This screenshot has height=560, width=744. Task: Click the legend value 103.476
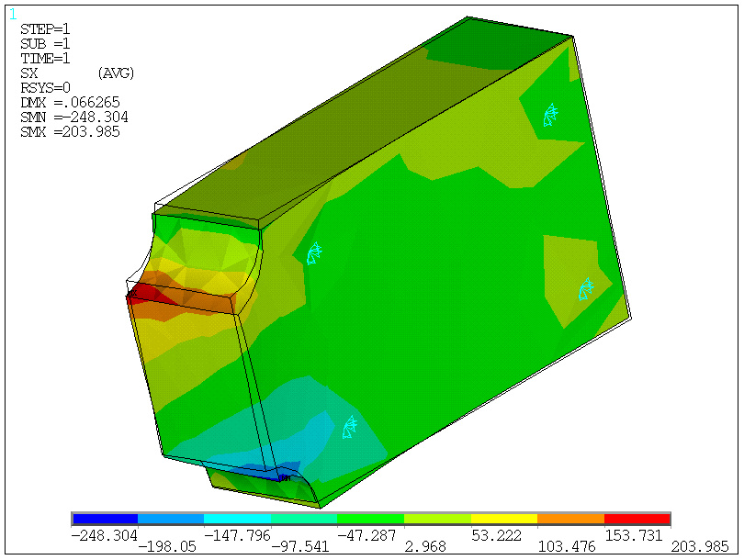[x=567, y=547]
